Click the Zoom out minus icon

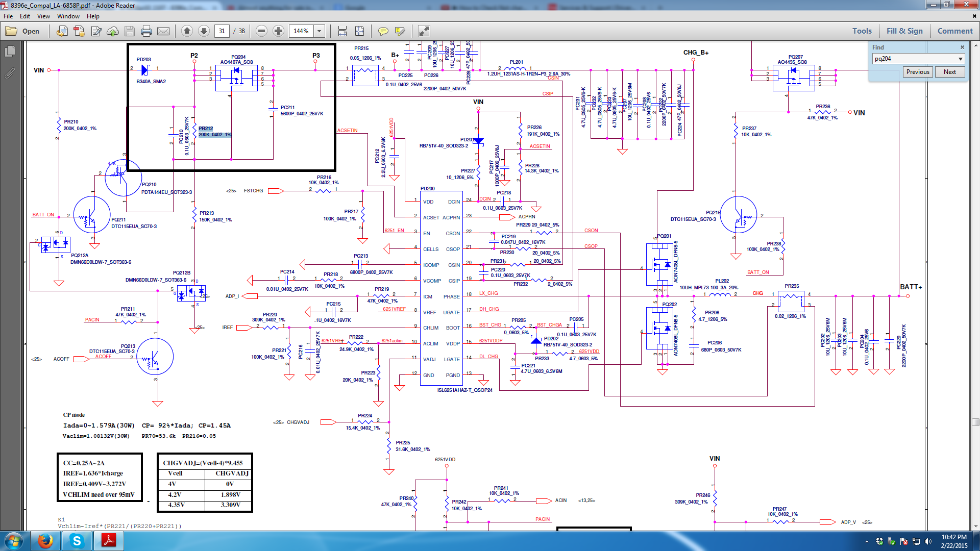[261, 31]
